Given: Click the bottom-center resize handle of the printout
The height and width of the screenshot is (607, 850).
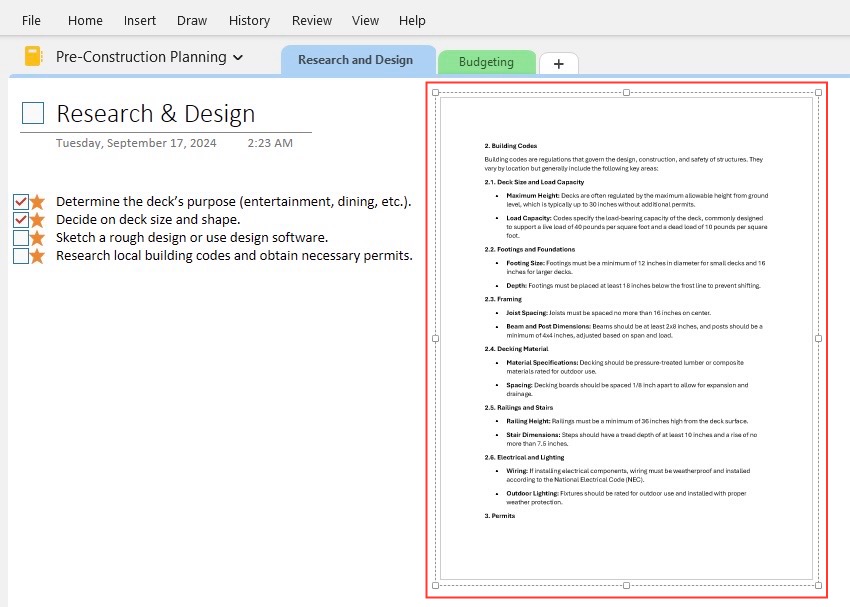Looking at the screenshot, I should click(x=627, y=585).
